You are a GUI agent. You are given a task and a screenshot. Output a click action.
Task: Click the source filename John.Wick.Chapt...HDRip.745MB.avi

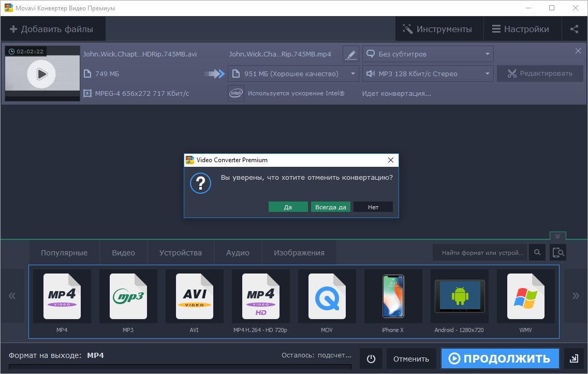[x=140, y=54]
